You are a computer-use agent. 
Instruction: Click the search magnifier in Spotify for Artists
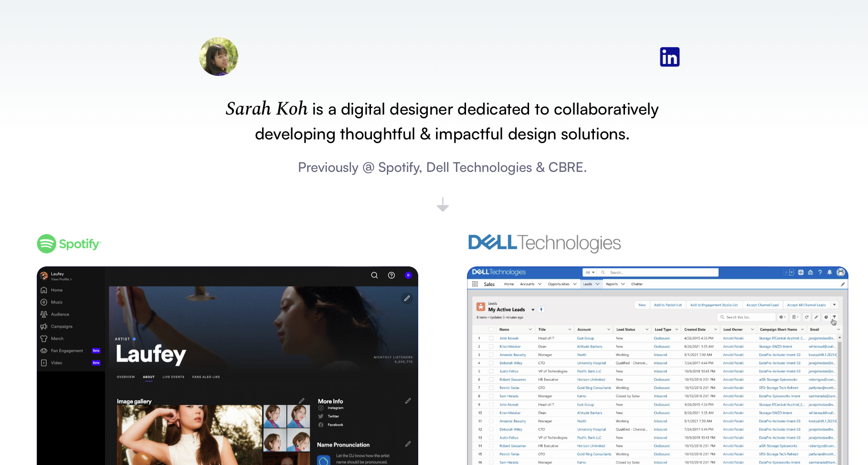tap(374, 275)
